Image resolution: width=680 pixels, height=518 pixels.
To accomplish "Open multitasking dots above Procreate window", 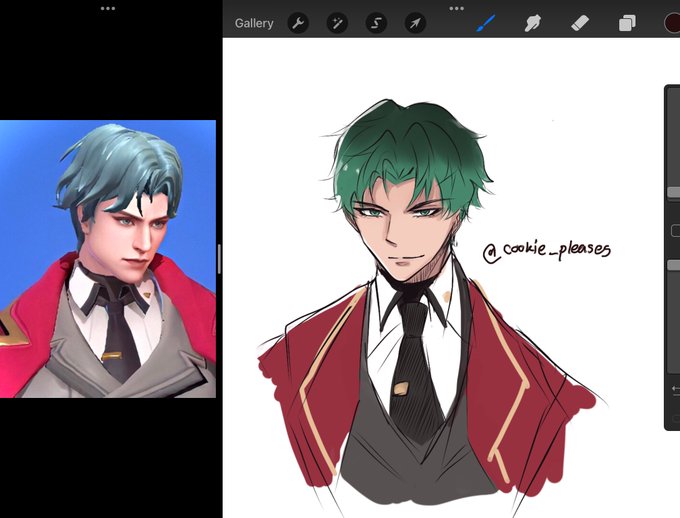I will click(x=457, y=8).
